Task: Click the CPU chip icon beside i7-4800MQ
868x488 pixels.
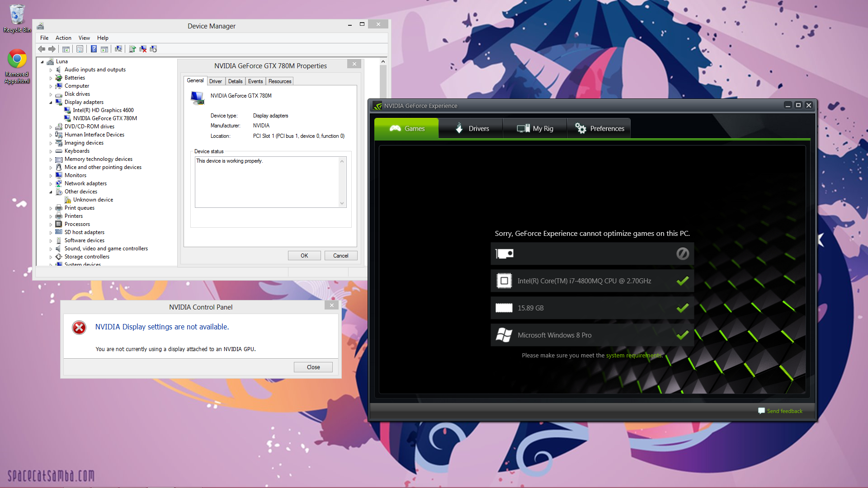Action: (x=504, y=281)
